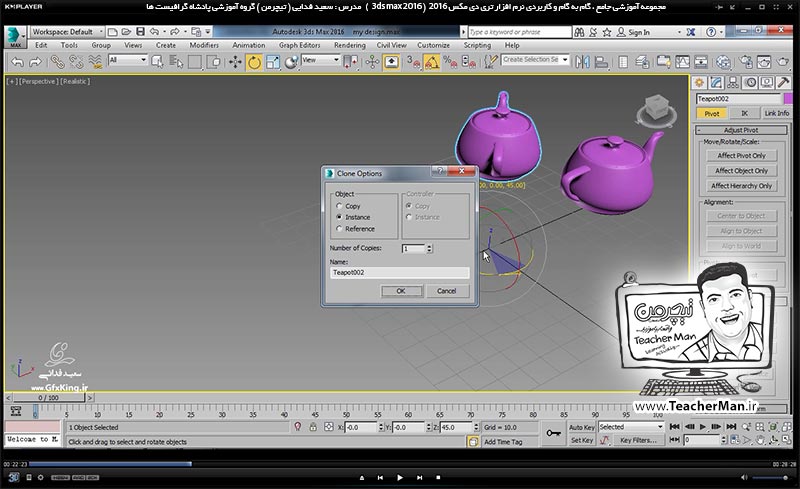This screenshot has height=489, width=800.
Task: Open the Material Editor icon
Action: pos(723,62)
